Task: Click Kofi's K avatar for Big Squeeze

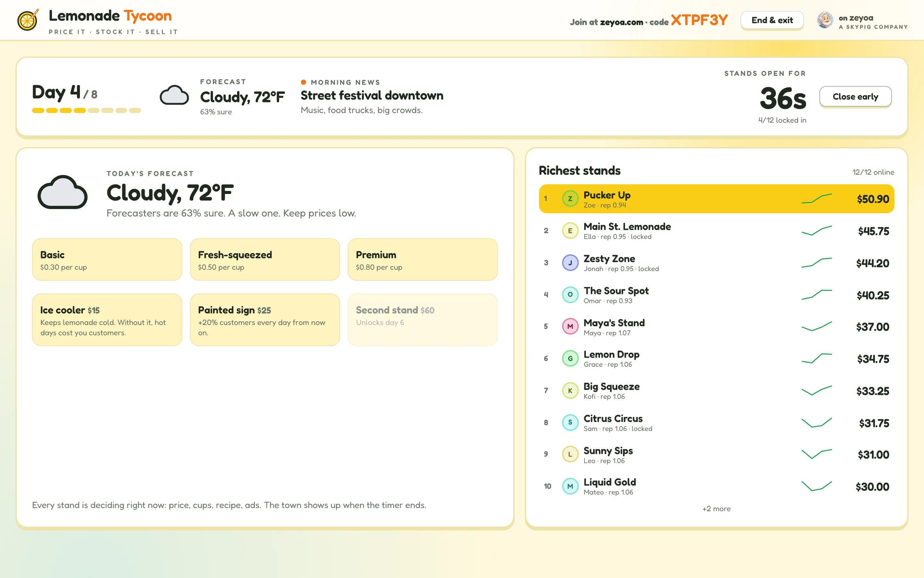Action: click(570, 391)
